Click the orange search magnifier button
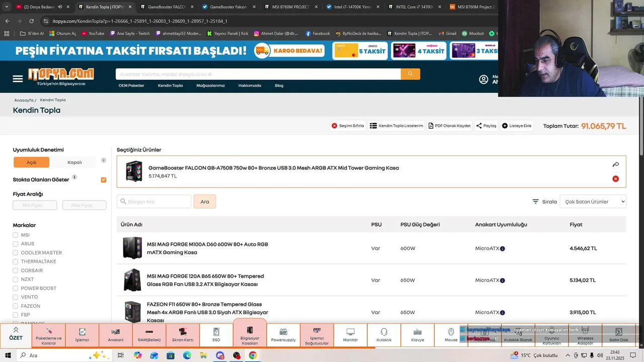Viewport: 644px width, 362px height. tap(411, 74)
